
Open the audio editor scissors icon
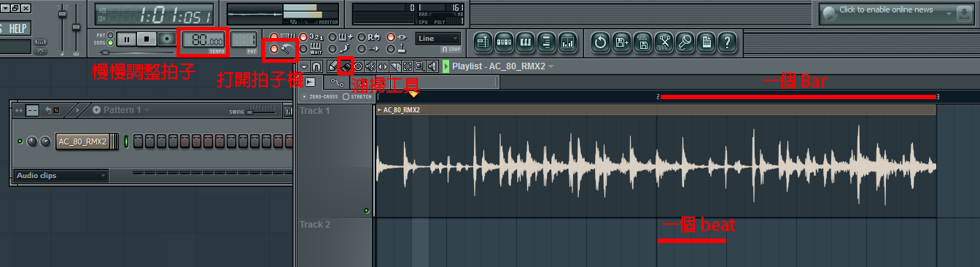tap(664, 42)
